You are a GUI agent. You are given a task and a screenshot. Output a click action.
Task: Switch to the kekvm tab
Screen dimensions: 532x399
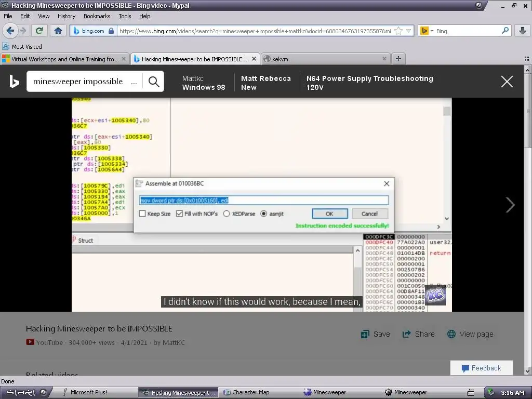pyautogui.click(x=325, y=59)
